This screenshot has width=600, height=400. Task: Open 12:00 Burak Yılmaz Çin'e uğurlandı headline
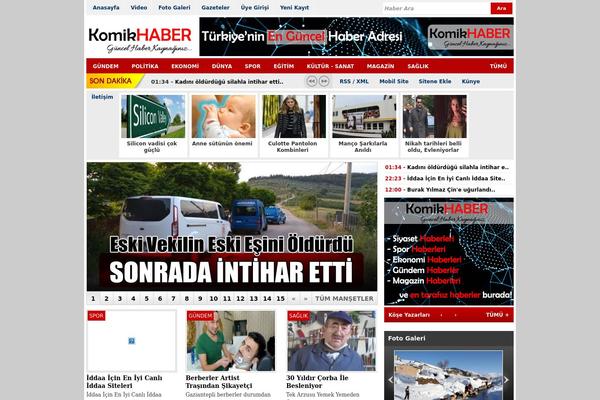[440, 189]
